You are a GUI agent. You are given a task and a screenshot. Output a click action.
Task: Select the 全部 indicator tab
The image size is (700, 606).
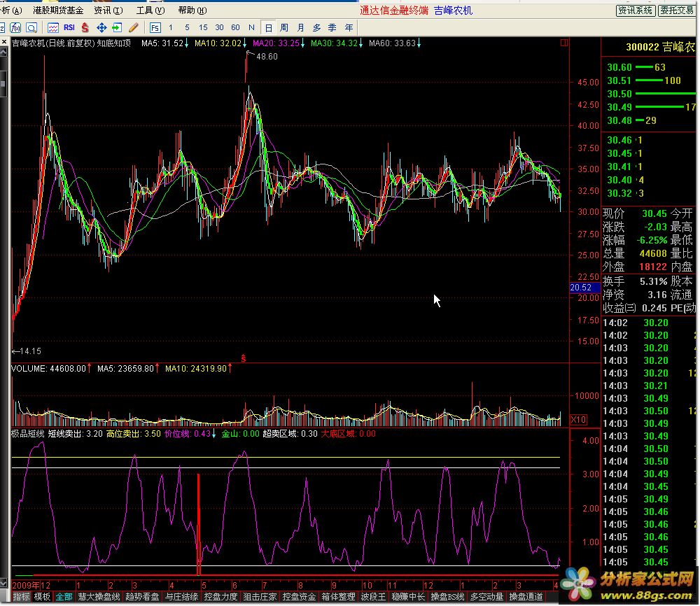(x=64, y=597)
